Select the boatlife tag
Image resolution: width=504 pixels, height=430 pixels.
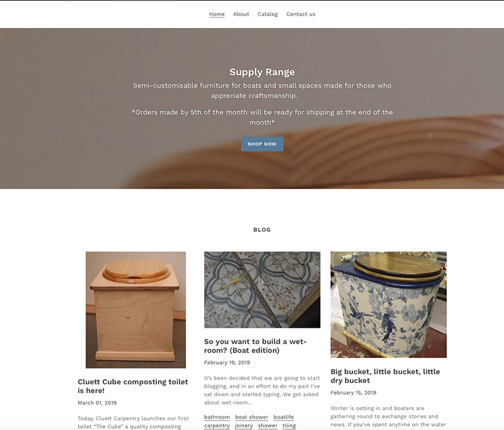284,417
